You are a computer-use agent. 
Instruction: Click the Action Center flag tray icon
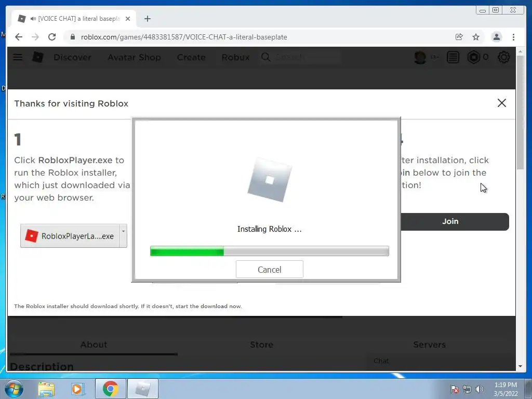[x=454, y=389]
